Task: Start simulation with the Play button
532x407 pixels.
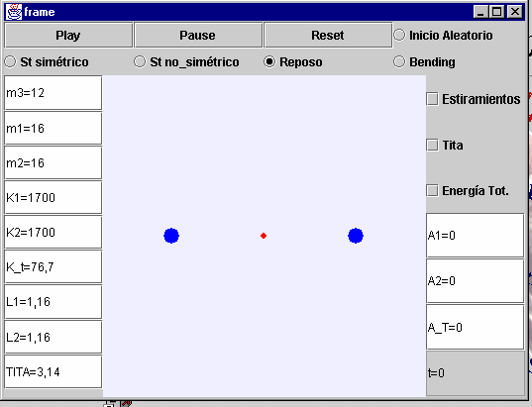Action: 68,36
